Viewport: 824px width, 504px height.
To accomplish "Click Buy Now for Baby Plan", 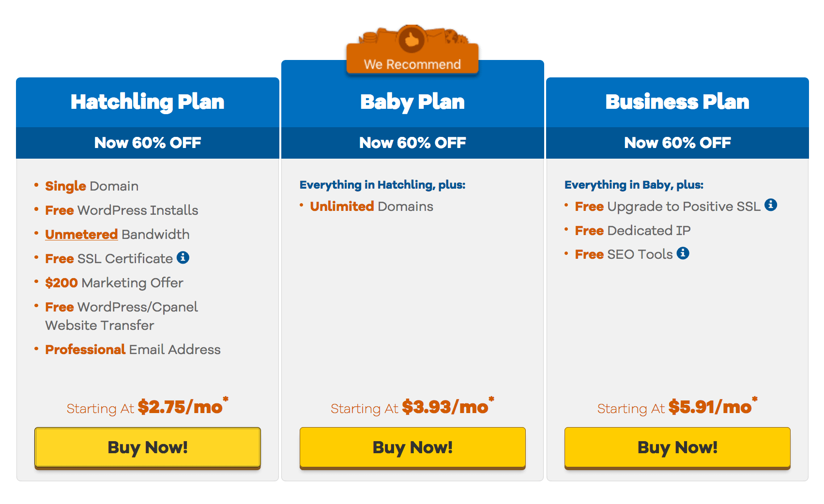I will click(412, 448).
